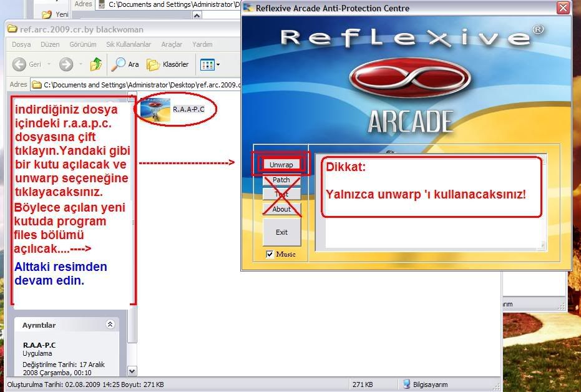Click the Yeni folder item in background window
Screen dimensions: 581x392
tap(55, 14)
